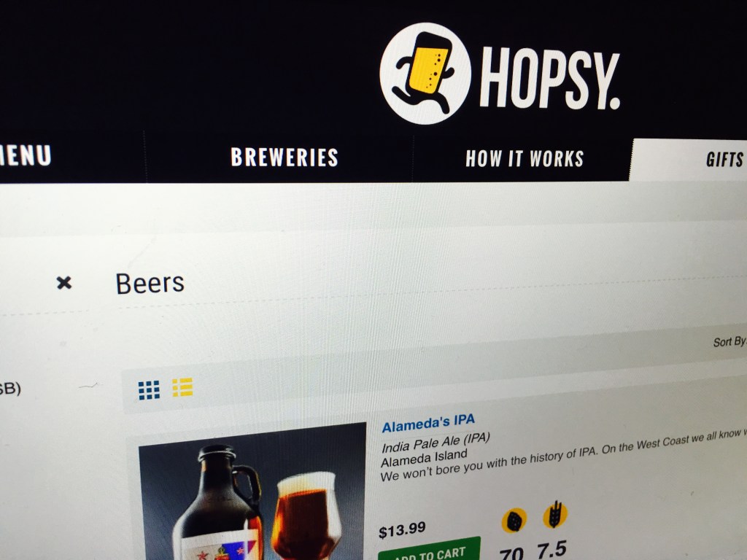Screen dimensions: 747x560
Task: Click the green Add to Cart button
Action: 429,551
